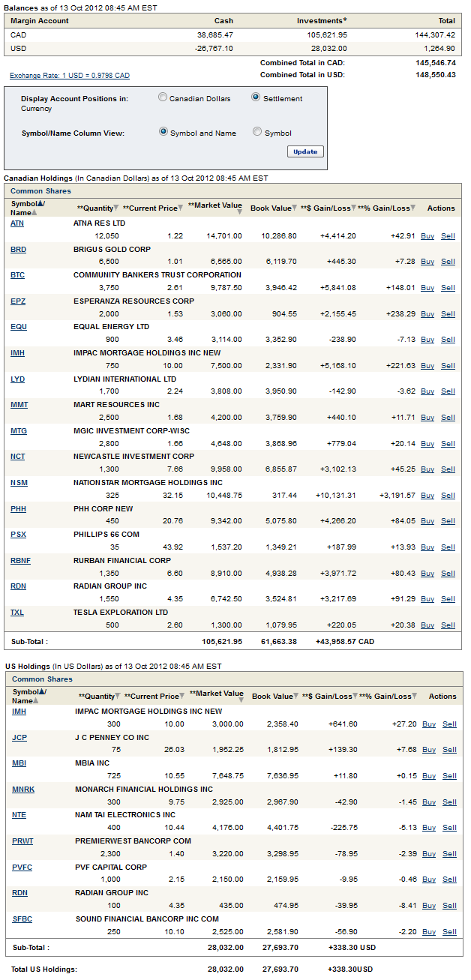
Task: Click Current Price sort arrow in Canadian Holdings
Action: pos(181,208)
